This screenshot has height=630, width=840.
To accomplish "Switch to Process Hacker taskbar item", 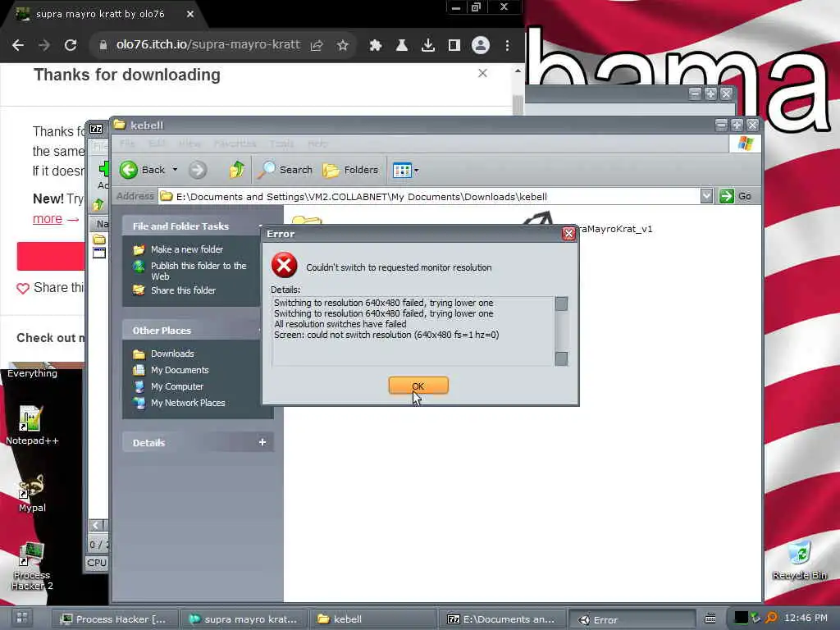I will pos(115,619).
